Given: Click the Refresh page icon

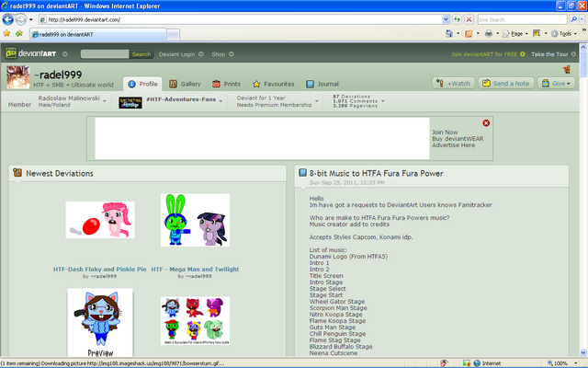Looking at the screenshot, I should click(x=457, y=19).
